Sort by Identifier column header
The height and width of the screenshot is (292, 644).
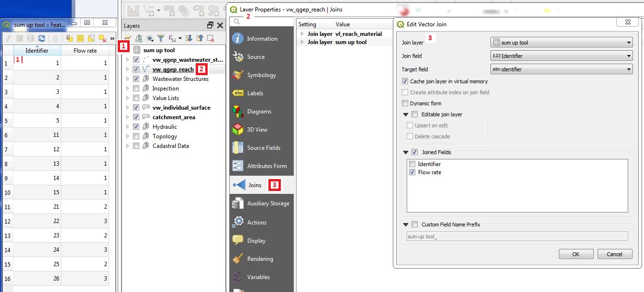coord(37,51)
